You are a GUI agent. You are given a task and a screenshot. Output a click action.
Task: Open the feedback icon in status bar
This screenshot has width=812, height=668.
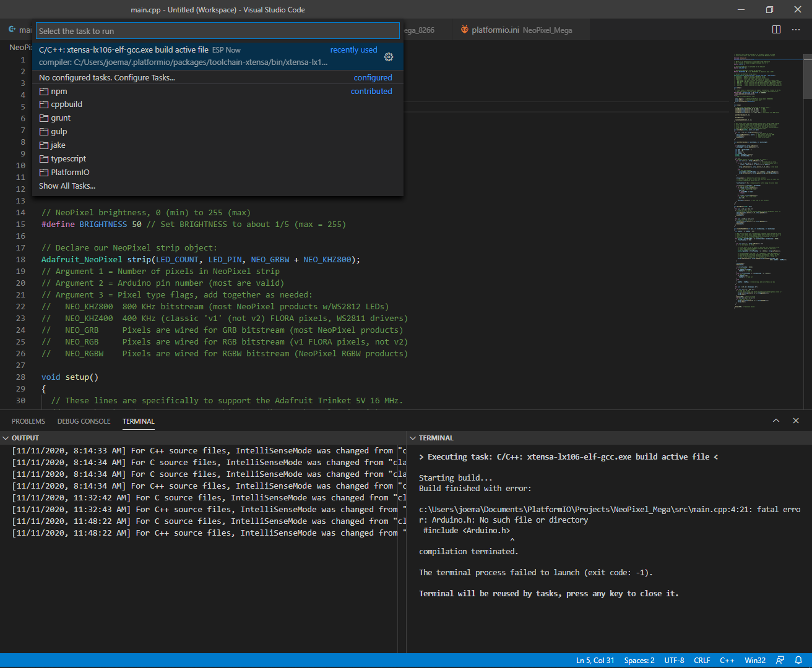pyautogui.click(x=780, y=661)
